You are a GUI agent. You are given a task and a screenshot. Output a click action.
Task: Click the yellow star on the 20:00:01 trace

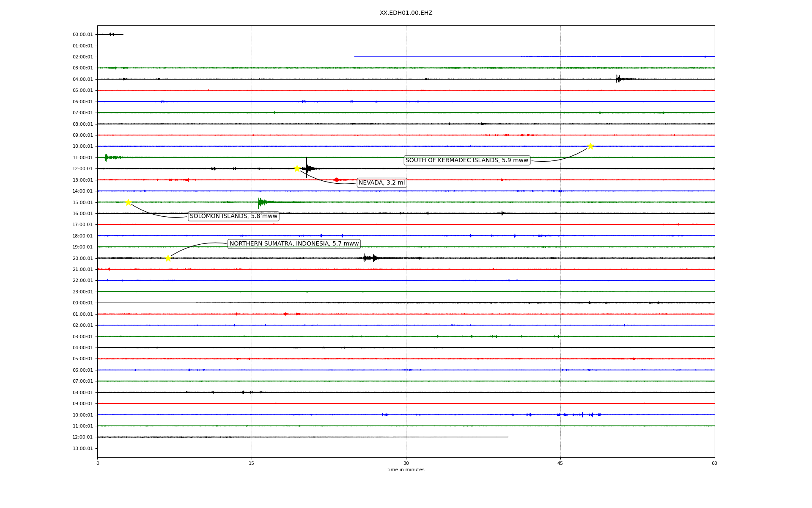tap(168, 258)
